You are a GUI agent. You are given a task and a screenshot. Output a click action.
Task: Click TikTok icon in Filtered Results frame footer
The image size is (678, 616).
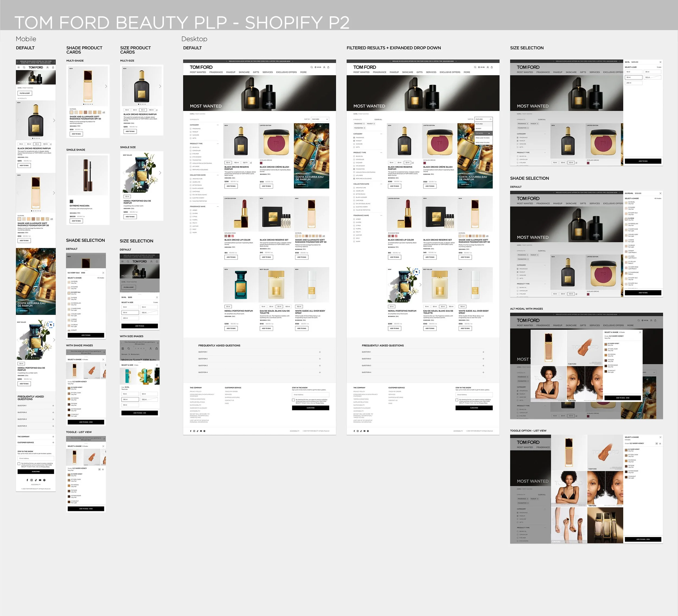coord(361,431)
